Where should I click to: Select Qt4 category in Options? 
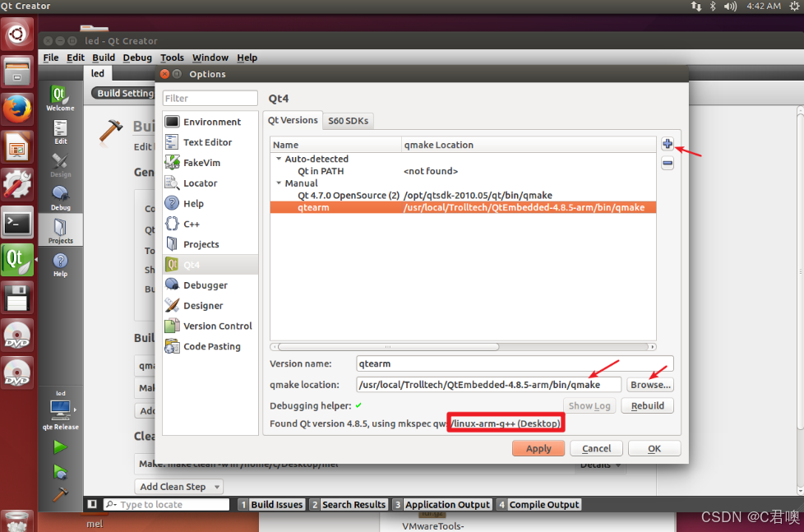click(210, 265)
